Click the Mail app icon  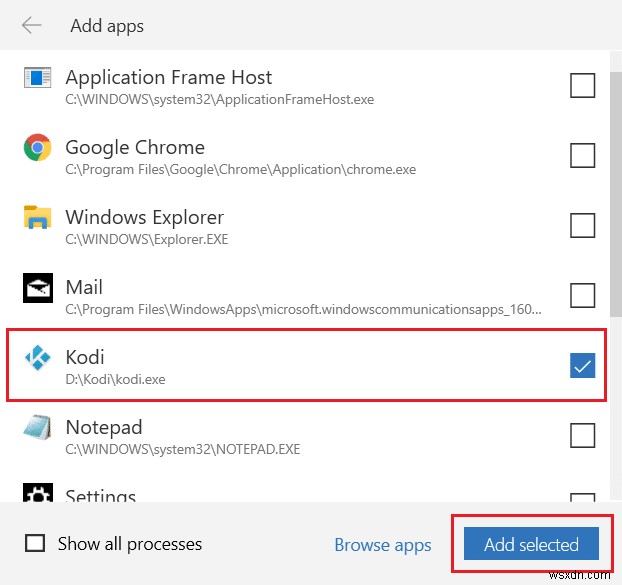click(x=37, y=288)
